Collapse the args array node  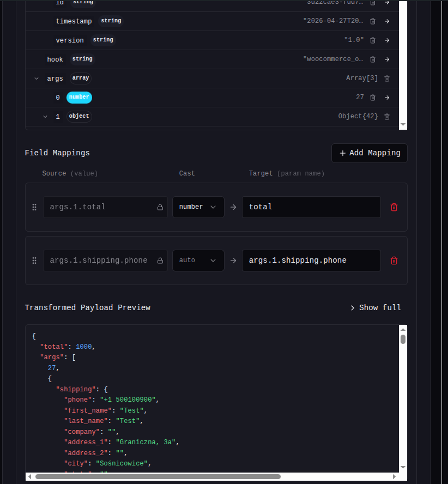tap(37, 78)
